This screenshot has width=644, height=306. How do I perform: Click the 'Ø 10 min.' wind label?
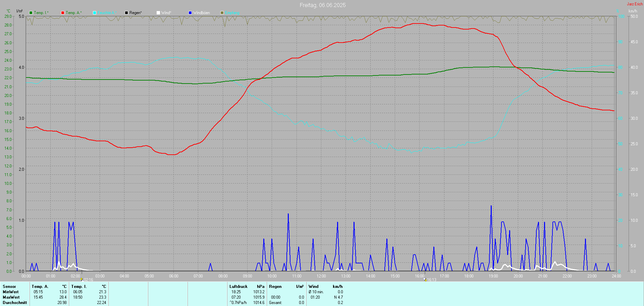tap(316, 292)
